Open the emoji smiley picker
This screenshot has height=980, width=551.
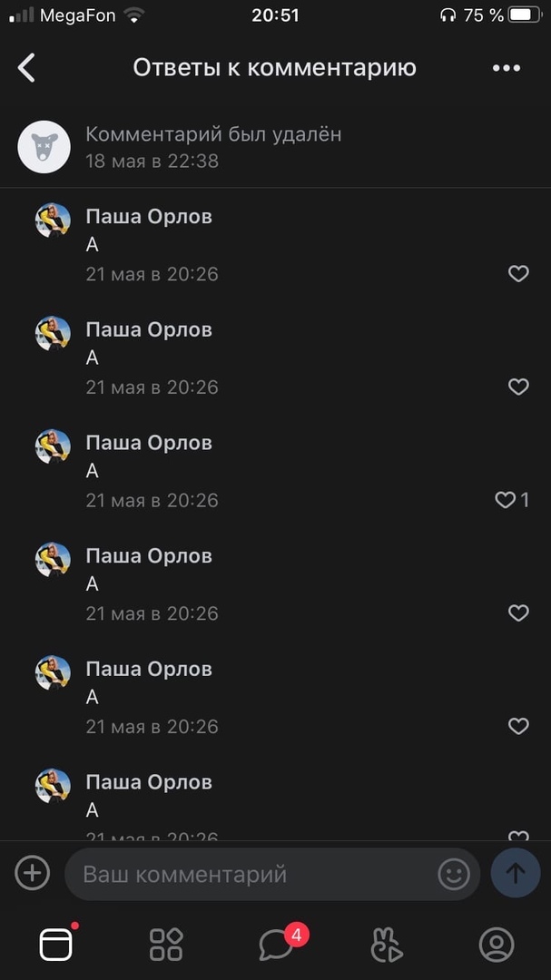[454, 874]
